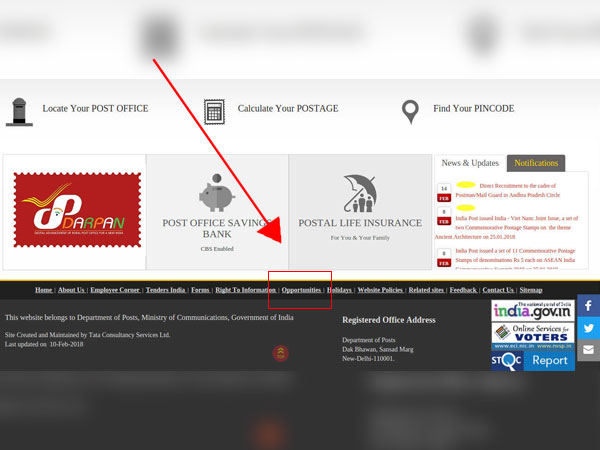This screenshot has width=600, height=450.
Task: Click the calculator stamp icon for postage
Action: 214,112
